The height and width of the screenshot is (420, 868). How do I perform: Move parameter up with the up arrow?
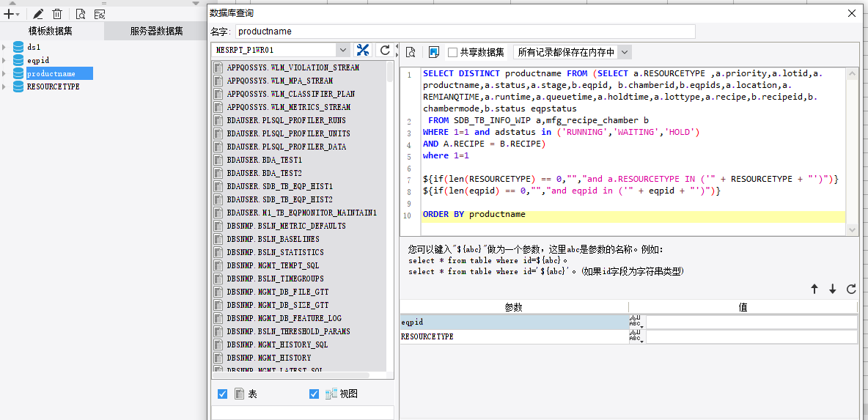click(x=814, y=289)
